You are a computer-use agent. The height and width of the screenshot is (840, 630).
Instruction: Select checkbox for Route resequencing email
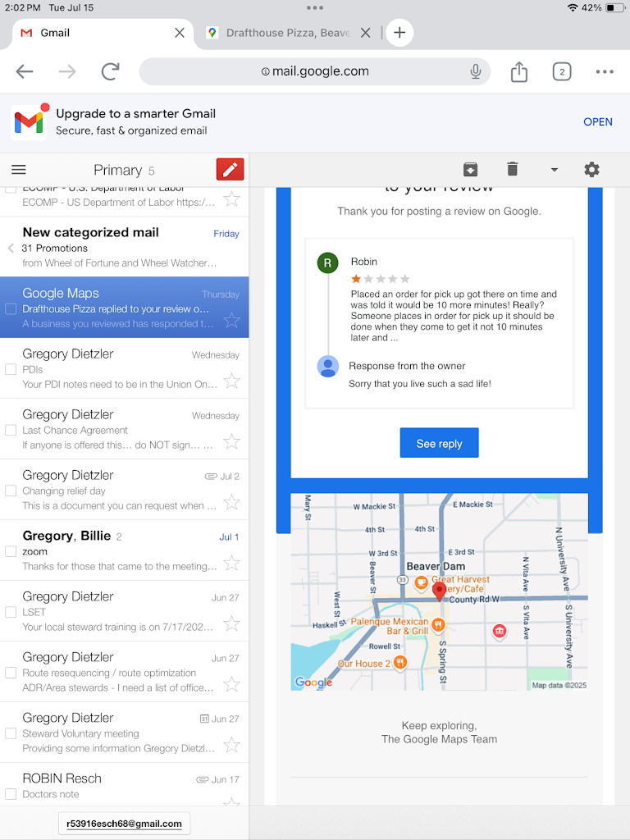pyautogui.click(x=10, y=673)
